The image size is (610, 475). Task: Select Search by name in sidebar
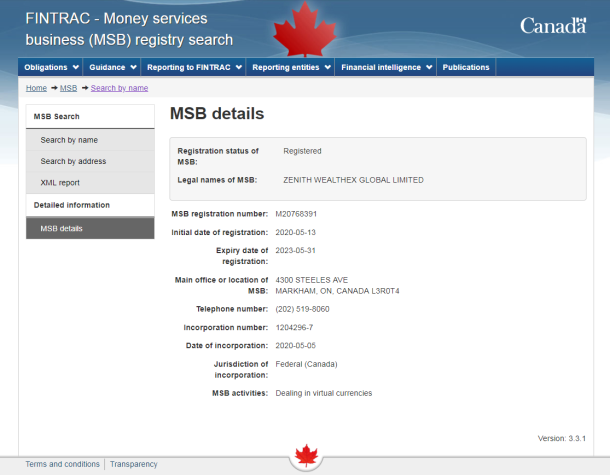[69, 140]
